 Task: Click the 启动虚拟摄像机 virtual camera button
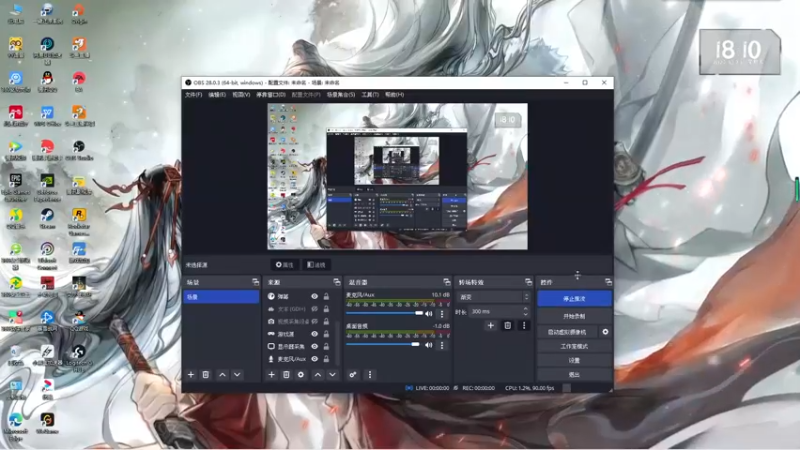[x=567, y=332]
